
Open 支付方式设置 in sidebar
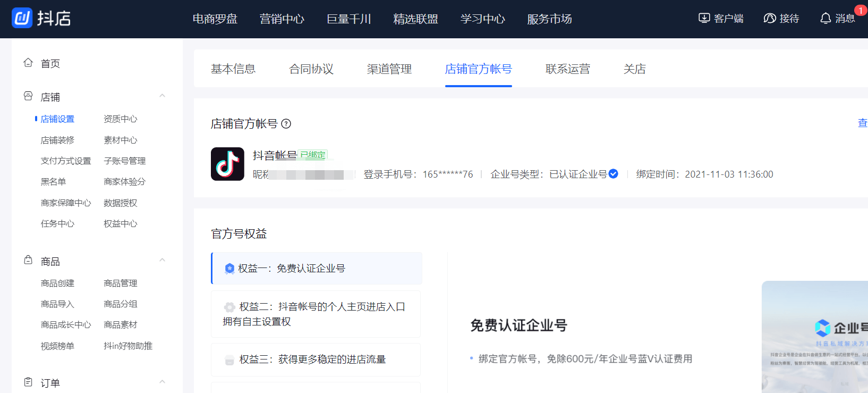(x=66, y=161)
